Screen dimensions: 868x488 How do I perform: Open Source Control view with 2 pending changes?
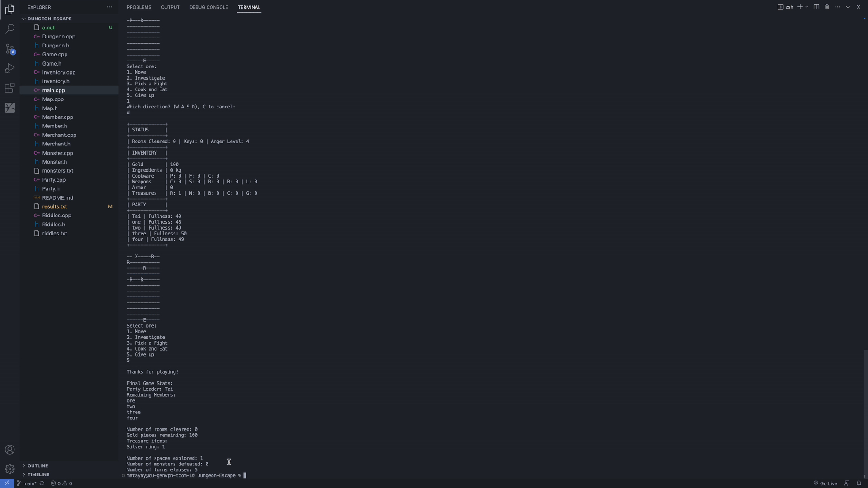(x=10, y=49)
